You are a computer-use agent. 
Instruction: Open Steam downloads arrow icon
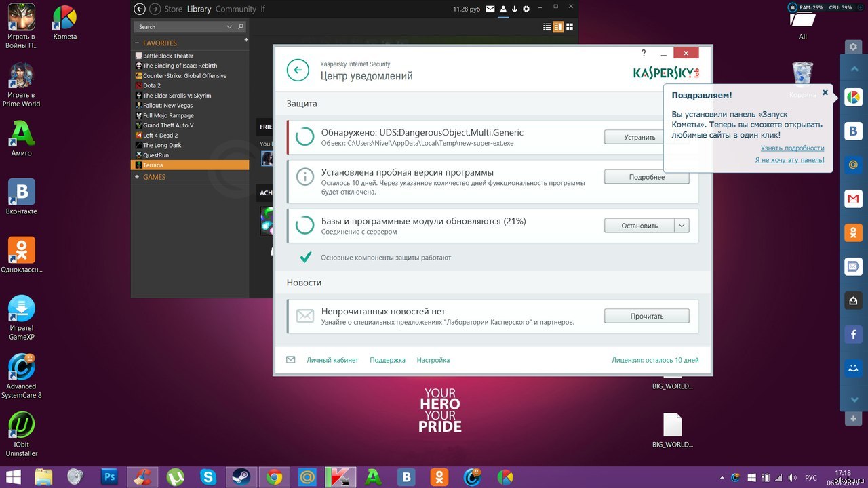(515, 9)
